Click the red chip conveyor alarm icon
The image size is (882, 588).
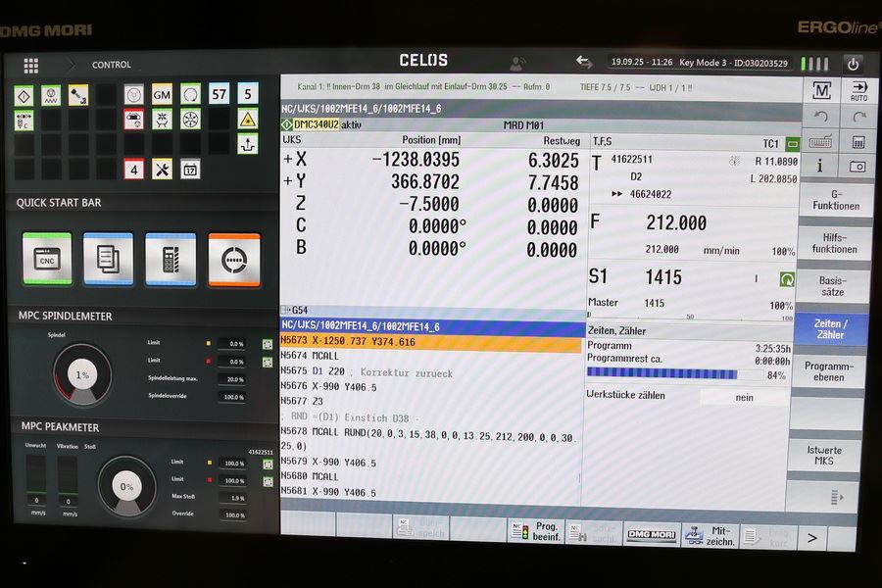[134, 120]
